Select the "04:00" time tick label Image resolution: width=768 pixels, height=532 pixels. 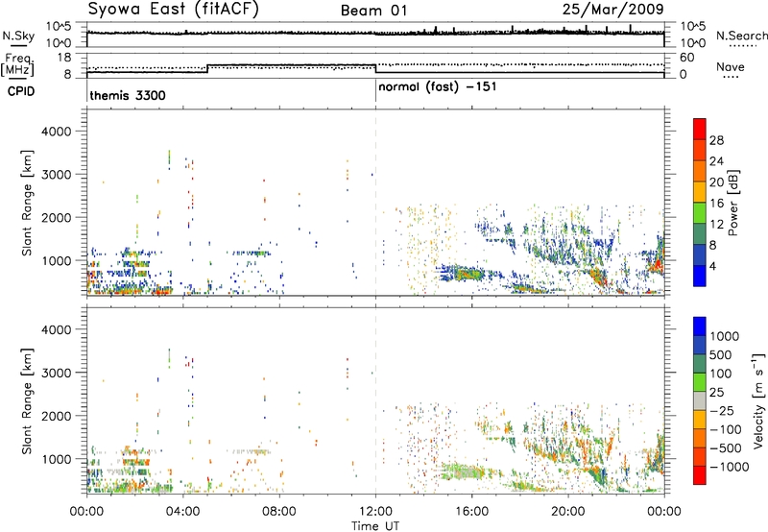pos(182,512)
